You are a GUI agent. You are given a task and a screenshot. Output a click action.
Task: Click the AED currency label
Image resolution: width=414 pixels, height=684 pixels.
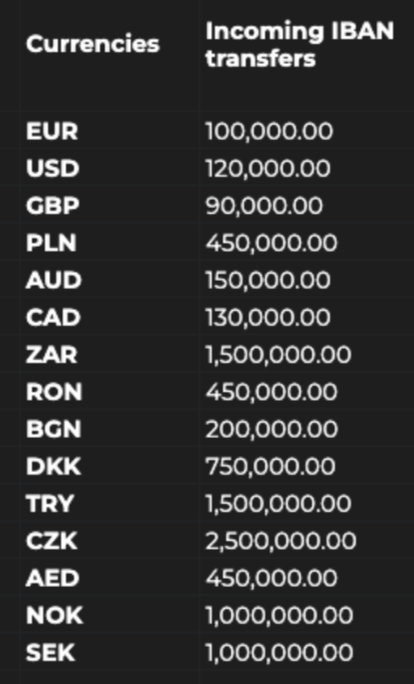pyautogui.click(x=52, y=578)
